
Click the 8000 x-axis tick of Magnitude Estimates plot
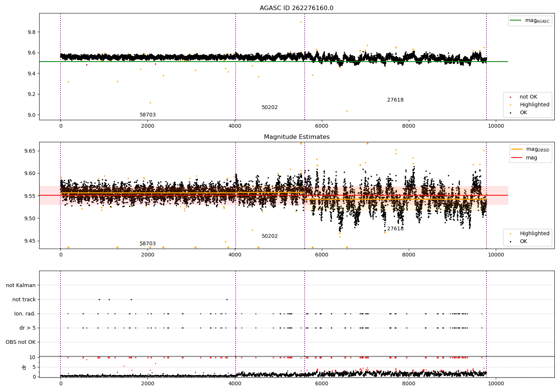click(408, 255)
